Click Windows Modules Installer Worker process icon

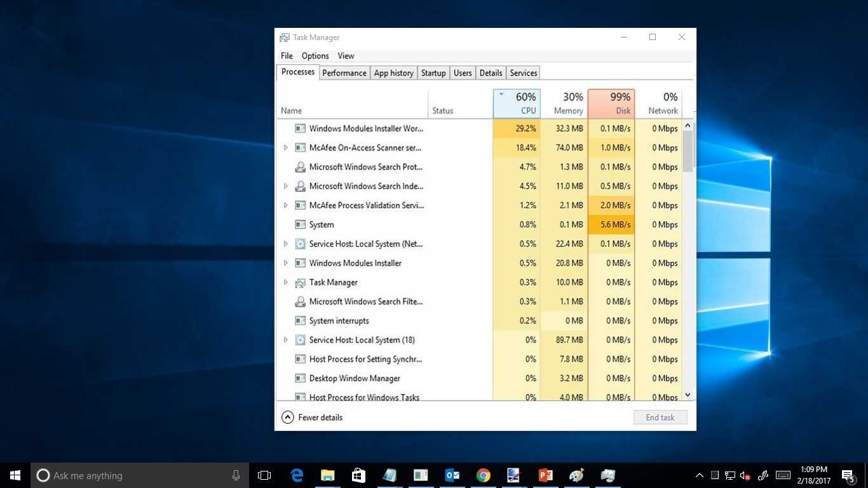point(301,128)
